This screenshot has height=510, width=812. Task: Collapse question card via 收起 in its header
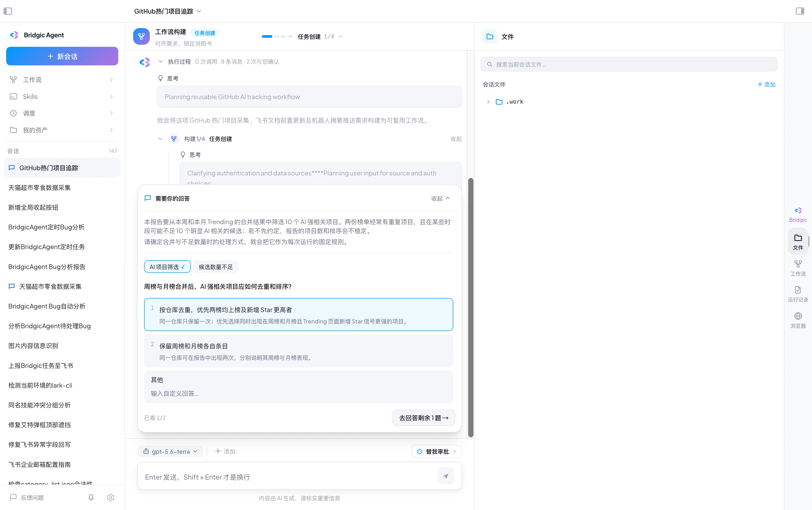coord(440,198)
